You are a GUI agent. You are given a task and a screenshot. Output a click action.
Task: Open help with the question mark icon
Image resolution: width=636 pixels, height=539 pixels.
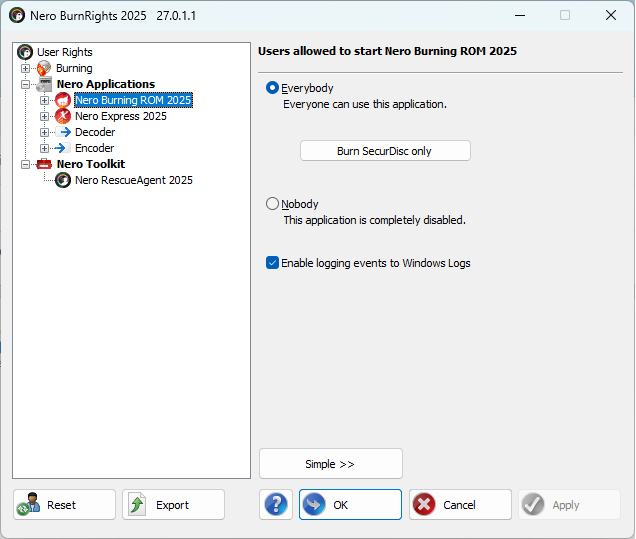276,505
